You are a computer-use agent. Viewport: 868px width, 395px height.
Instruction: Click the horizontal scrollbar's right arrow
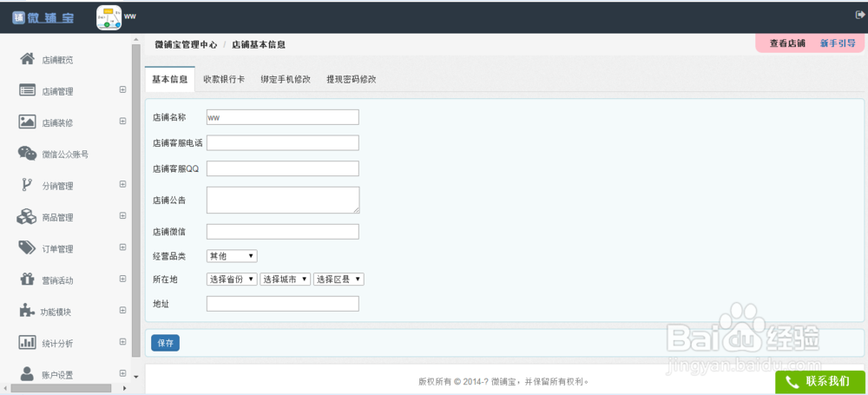tap(124, 388)
